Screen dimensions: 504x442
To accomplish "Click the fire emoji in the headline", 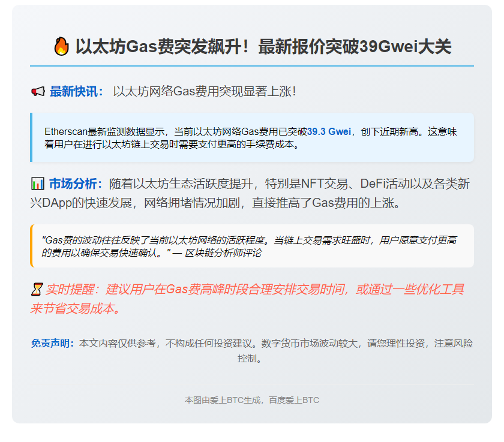I will pyautogui.click(x=61, y=47).
